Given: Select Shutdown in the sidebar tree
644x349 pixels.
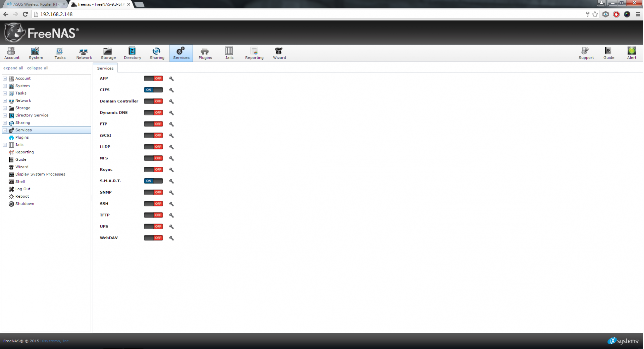Looking at the screenshot, I should pyautogui.click(x=24, y=204).
